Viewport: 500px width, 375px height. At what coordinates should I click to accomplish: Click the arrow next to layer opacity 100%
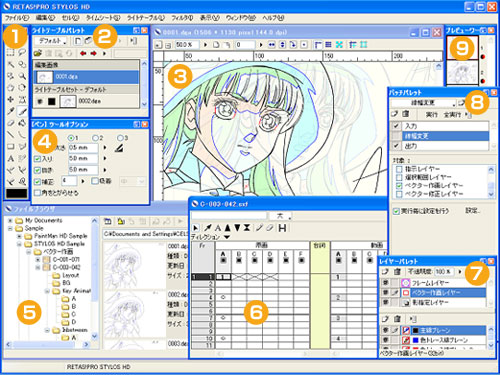tap(460, 272)
